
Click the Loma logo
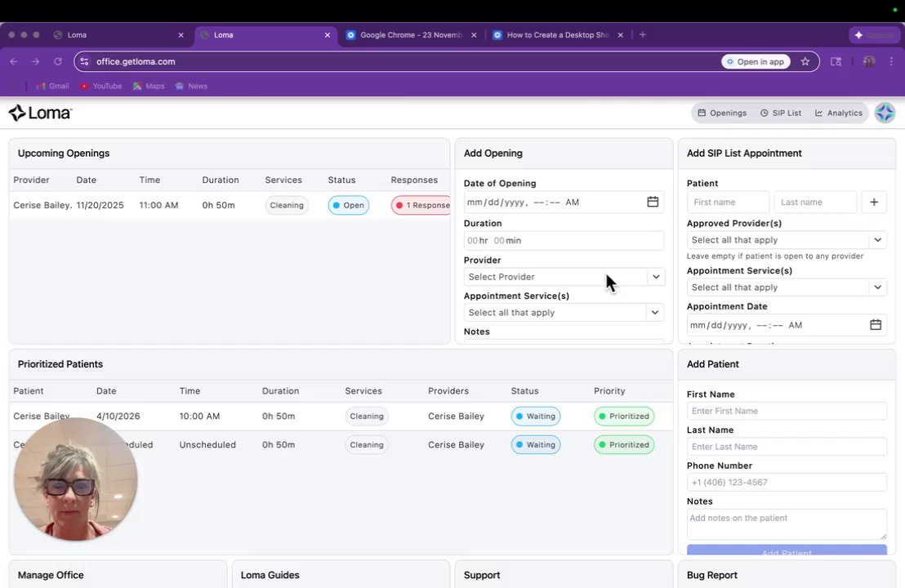tap(40, 113)
